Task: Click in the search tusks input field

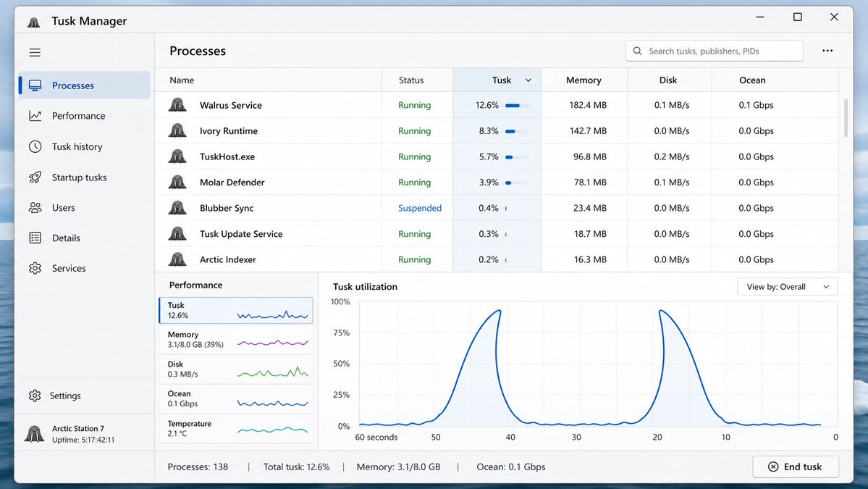Action: tap(714, 51)
